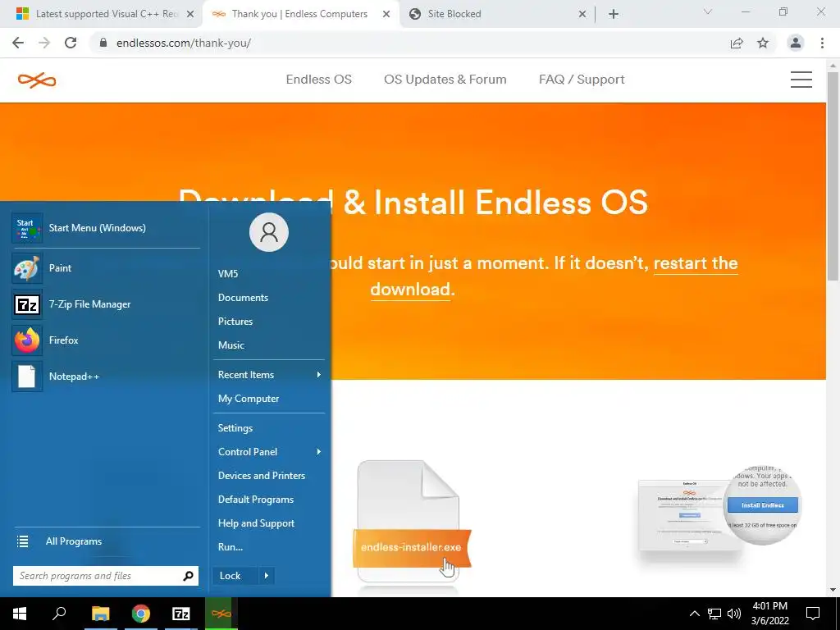Open Documents from the start menu
The height and width of the screenshot is (630, 840).
pos(269,297)
